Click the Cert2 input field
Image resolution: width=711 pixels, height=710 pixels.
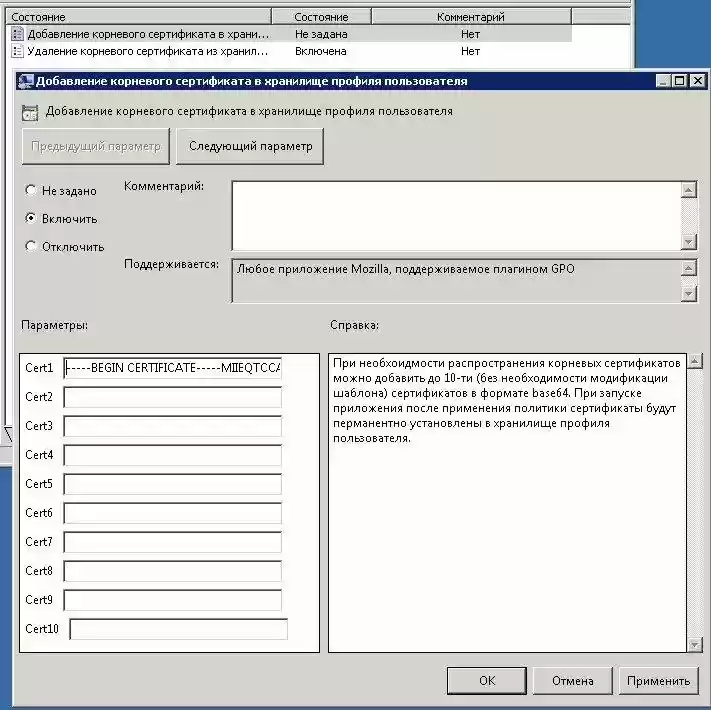coord(173,397)
